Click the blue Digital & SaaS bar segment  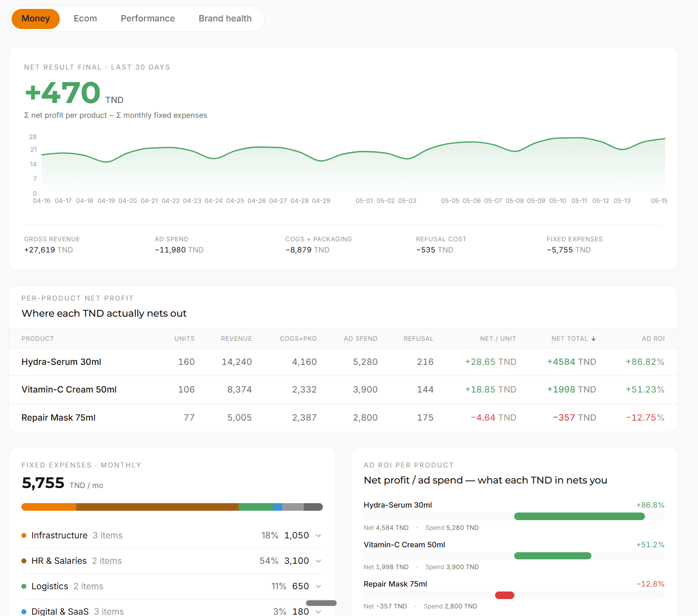tap(277, 507)
